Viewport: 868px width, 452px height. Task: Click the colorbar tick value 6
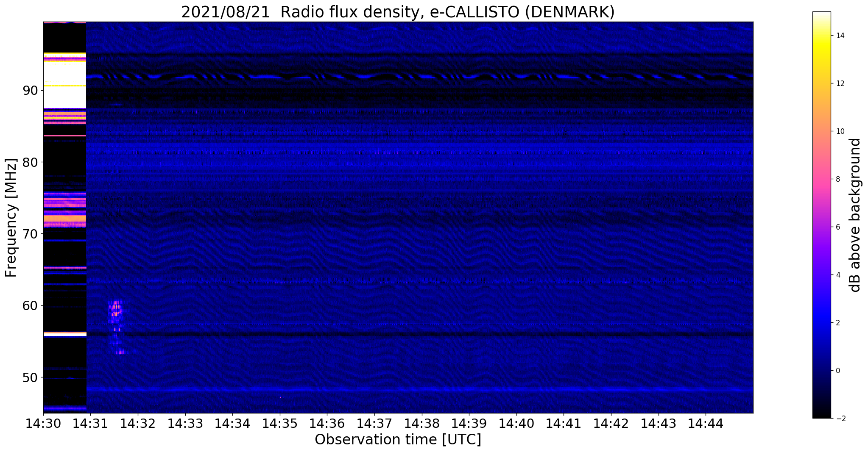coord(837,227)
